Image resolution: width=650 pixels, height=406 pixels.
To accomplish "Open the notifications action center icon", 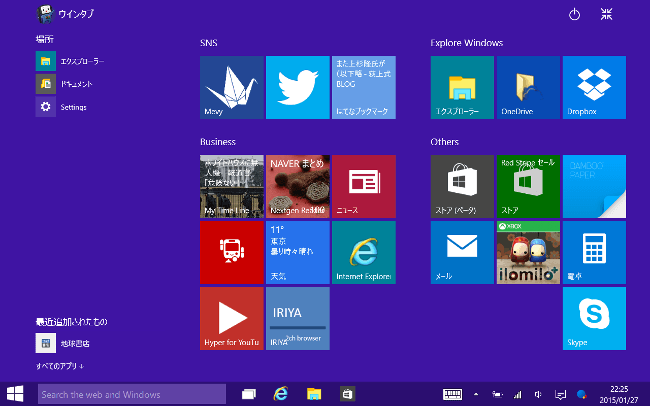I will coord(560,394).
